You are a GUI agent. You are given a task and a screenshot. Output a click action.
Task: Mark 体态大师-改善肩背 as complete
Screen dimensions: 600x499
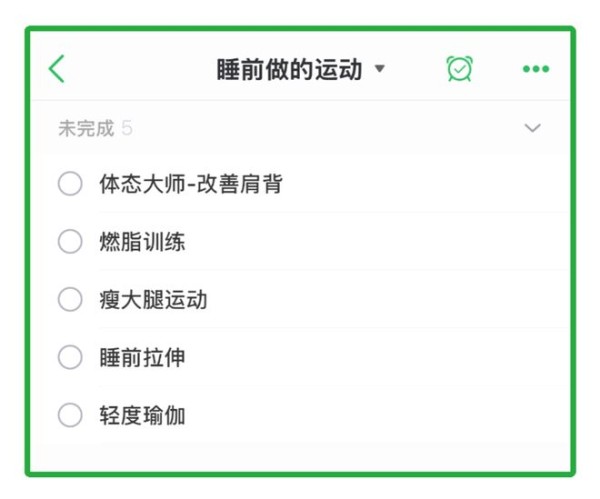point(70,184)
